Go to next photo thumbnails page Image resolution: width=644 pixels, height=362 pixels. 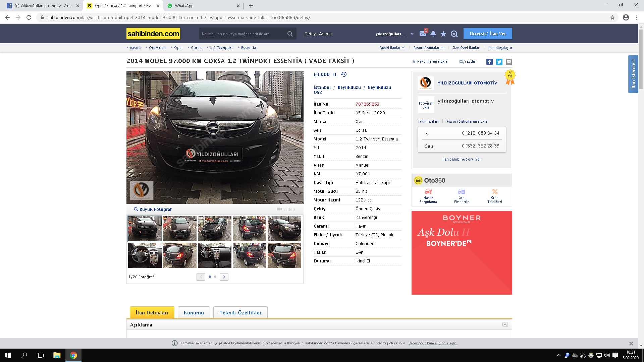point(224,277)
